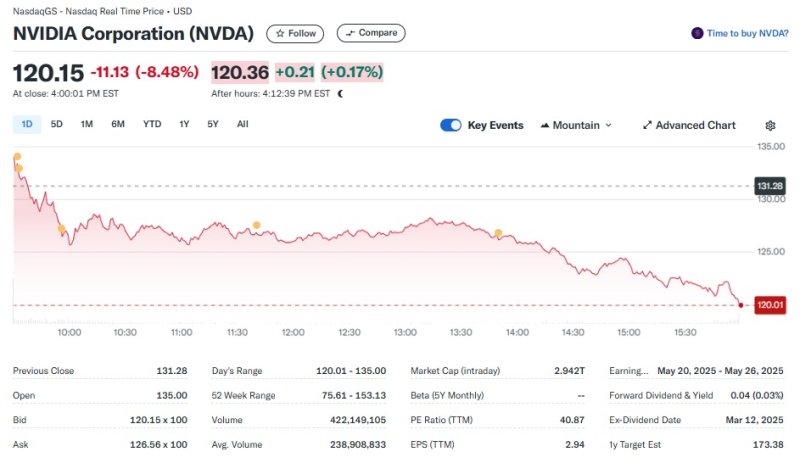Click EPS (TTM) value 2.94
The width and height of the screenshot is (800, 463).
tap(574, 445)
